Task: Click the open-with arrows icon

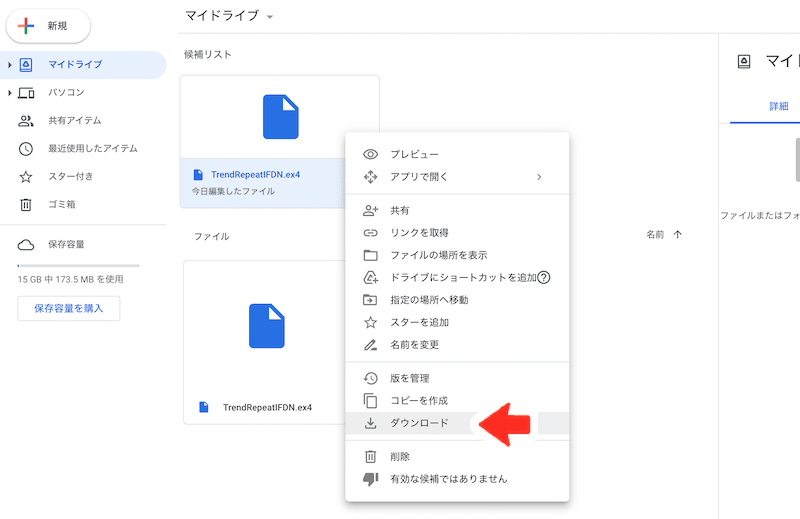Action: (370, 177)
